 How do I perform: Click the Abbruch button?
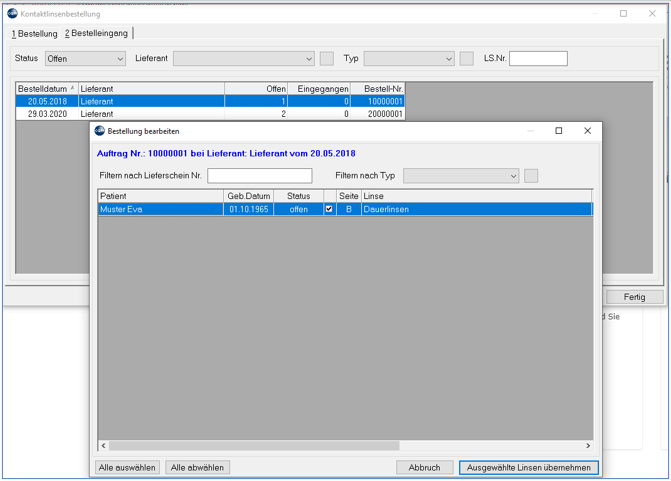click(x=425, y=468)
